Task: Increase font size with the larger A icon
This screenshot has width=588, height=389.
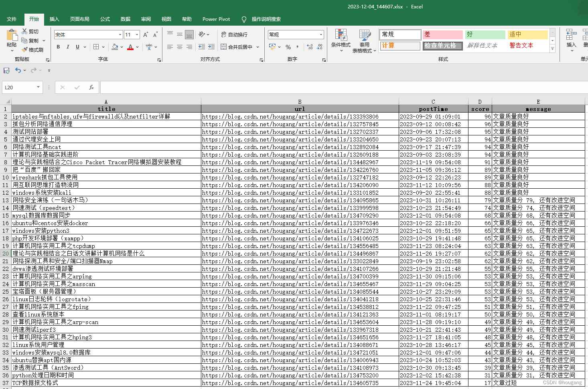Action: (x=146, y=35)
